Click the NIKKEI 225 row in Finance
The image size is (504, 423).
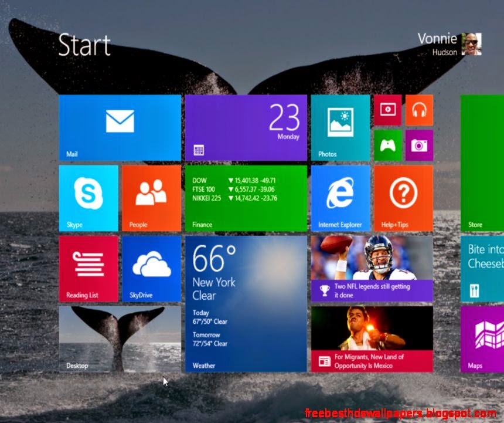234,198
